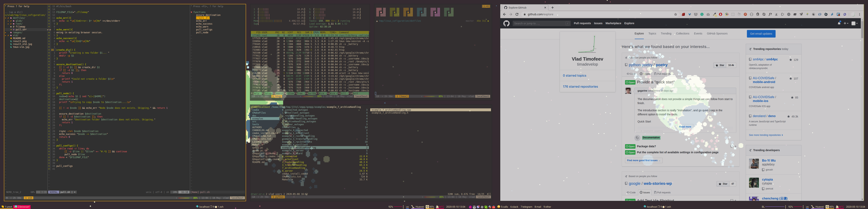Open a new browser tab
The width and height of the screenshot is (868, 209).
pos(553,7)
